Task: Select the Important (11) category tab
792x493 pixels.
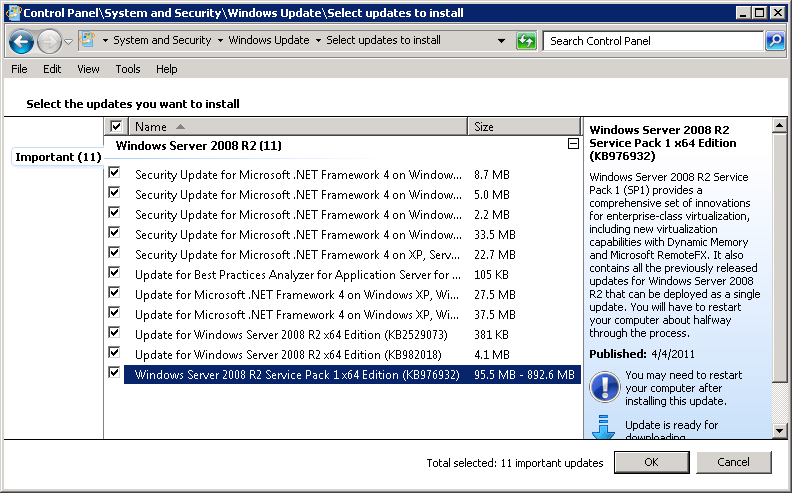Action: pos(58,157)
